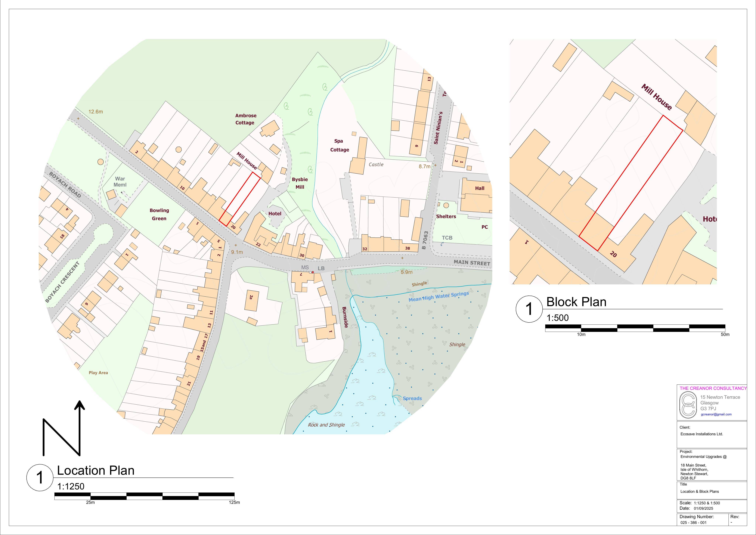Click the '10m' scale bar label

[581, 334]
